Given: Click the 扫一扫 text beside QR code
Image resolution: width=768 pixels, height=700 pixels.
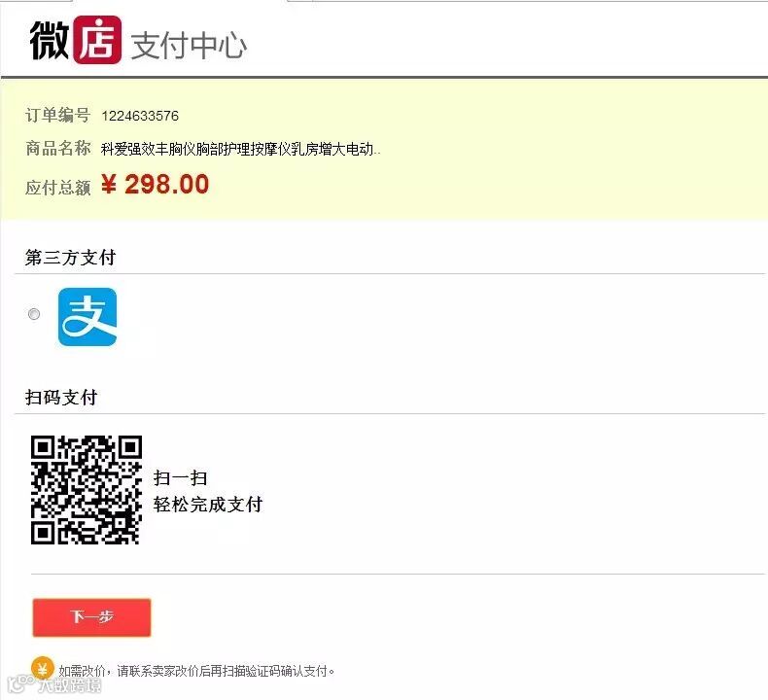Looking at the screenshot, I should (181, 478).
